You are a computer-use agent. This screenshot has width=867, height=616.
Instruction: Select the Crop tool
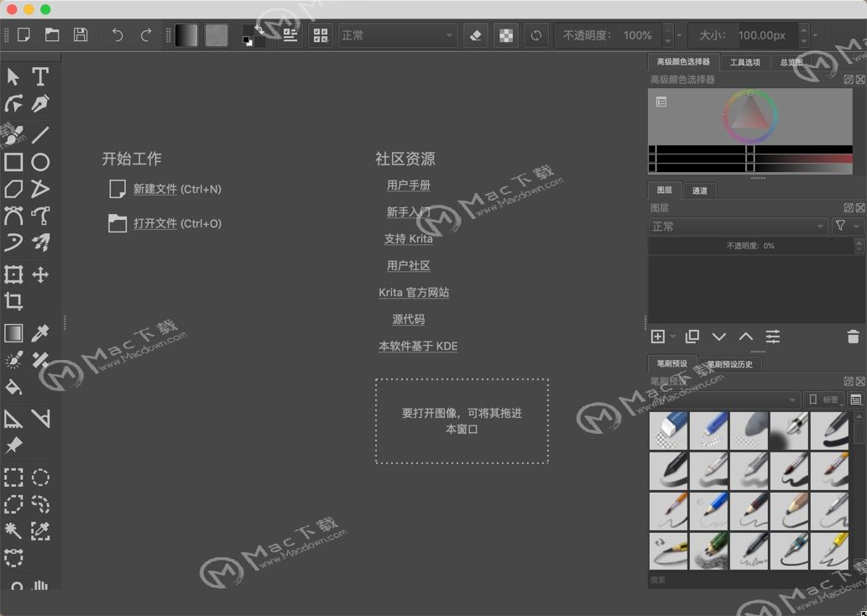click(13, 301)
